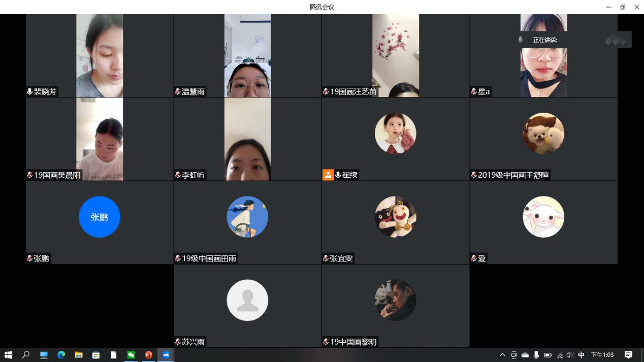
Task: Show hidden tray icons chevron
Action: pyautogui.click(x=502, y=355)
